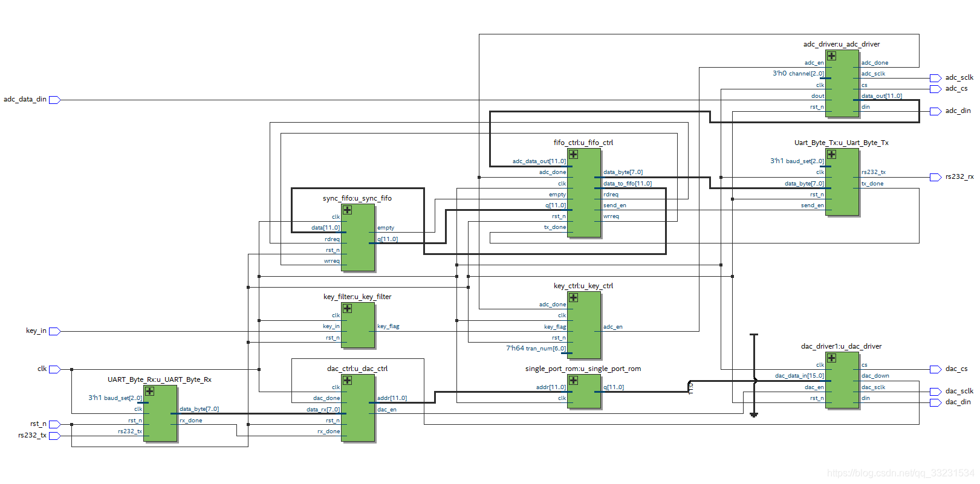
Task: Expand the Uart_Byte_Tx:u_Uart_Byte_Tx block plus icon
Action: [831, 154]
